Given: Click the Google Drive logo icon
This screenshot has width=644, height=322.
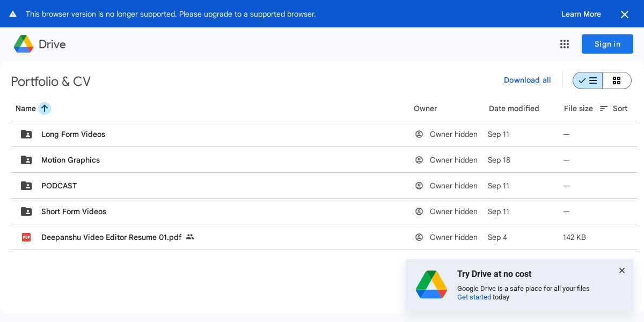Looking at the screenshot, I should [24, 44].
